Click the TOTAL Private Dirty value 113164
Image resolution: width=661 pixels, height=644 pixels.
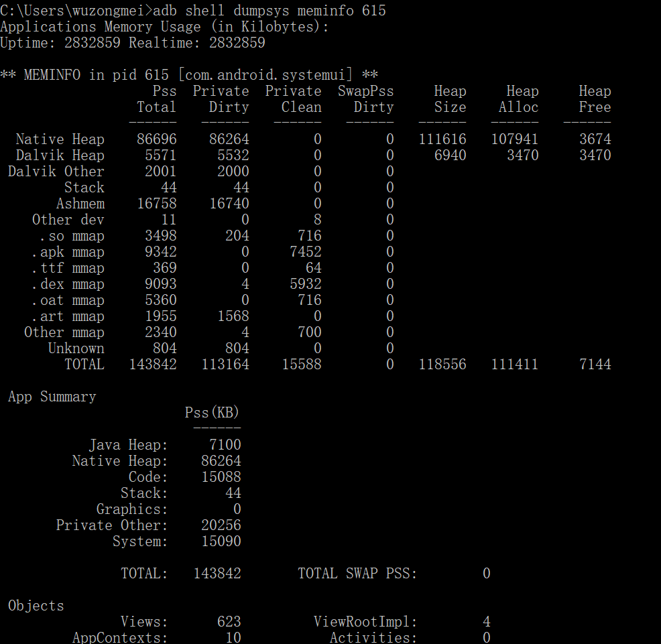(x=225, y=364)
